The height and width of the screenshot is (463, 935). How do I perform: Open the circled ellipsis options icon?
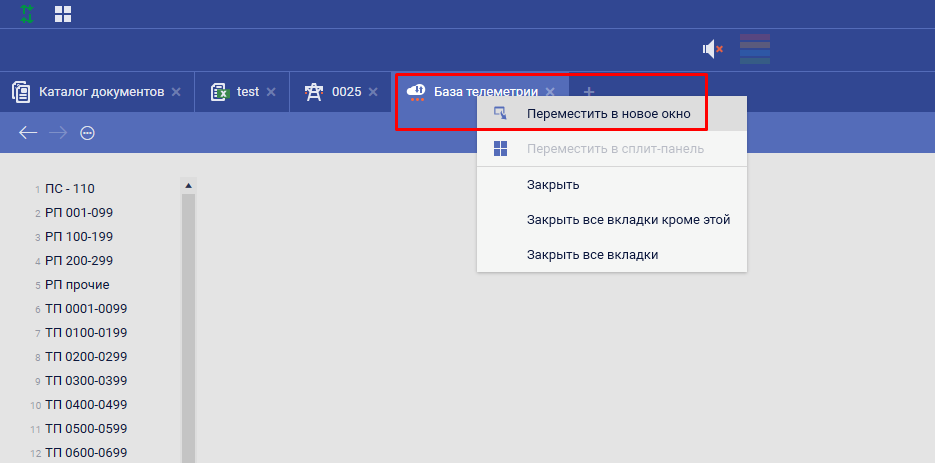(87, 133)
